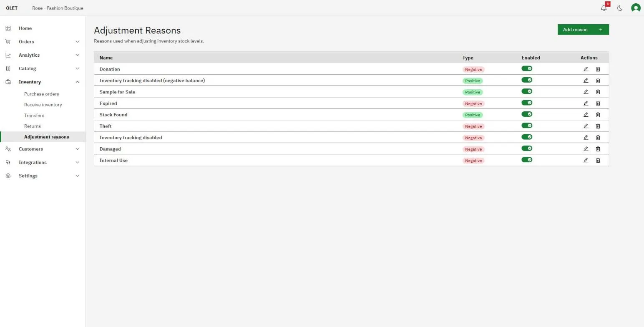
Task: Expand the Orders menu
Action: [43, 42]
